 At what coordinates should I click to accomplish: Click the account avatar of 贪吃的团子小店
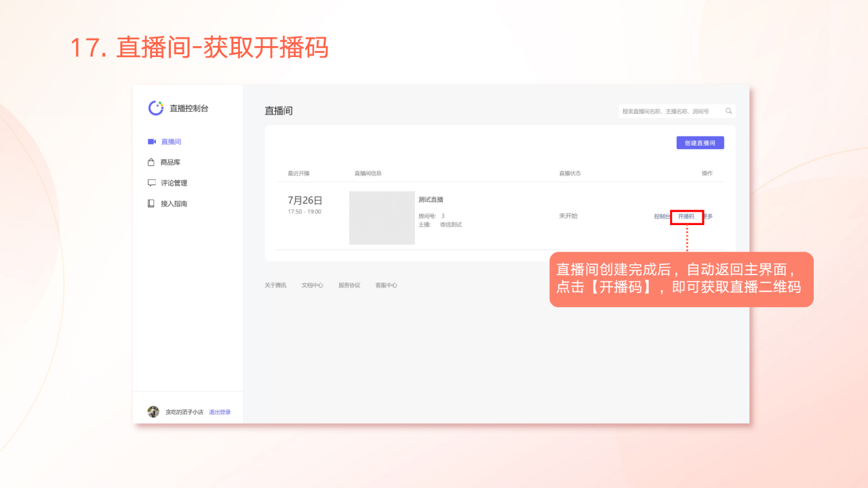(x=153, y=411)
